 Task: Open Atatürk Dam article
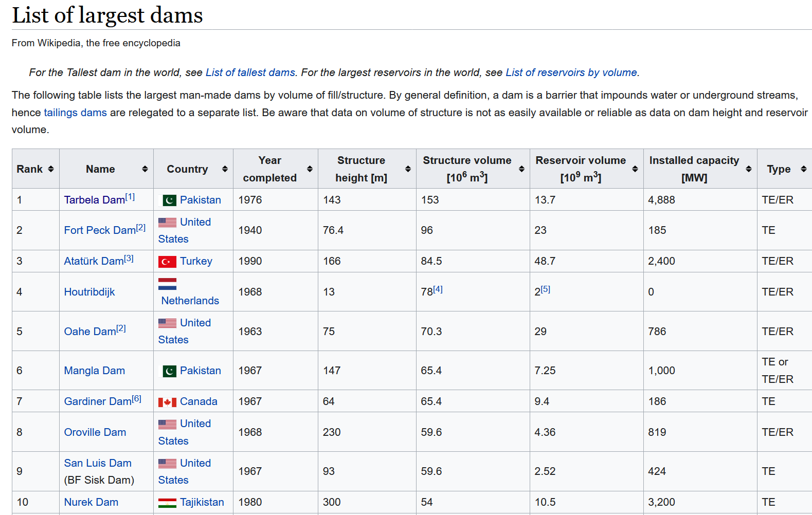point(94,261)
